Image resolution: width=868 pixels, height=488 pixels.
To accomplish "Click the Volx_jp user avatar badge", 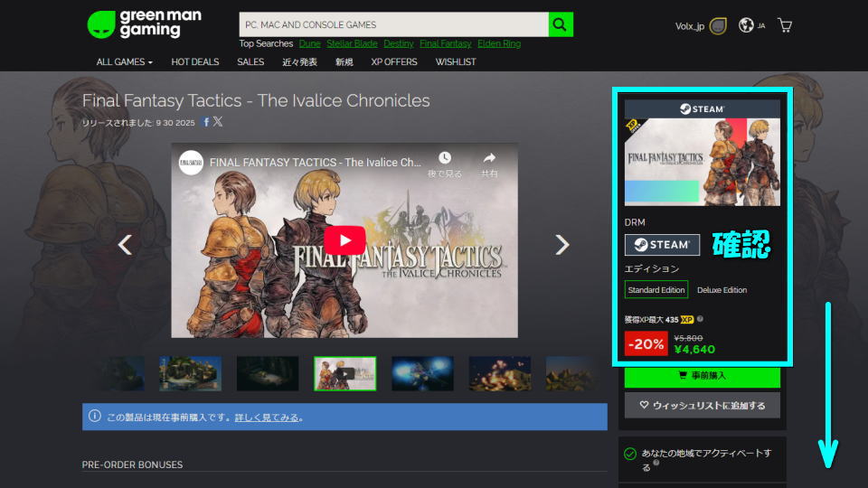I will click(718, 26).
